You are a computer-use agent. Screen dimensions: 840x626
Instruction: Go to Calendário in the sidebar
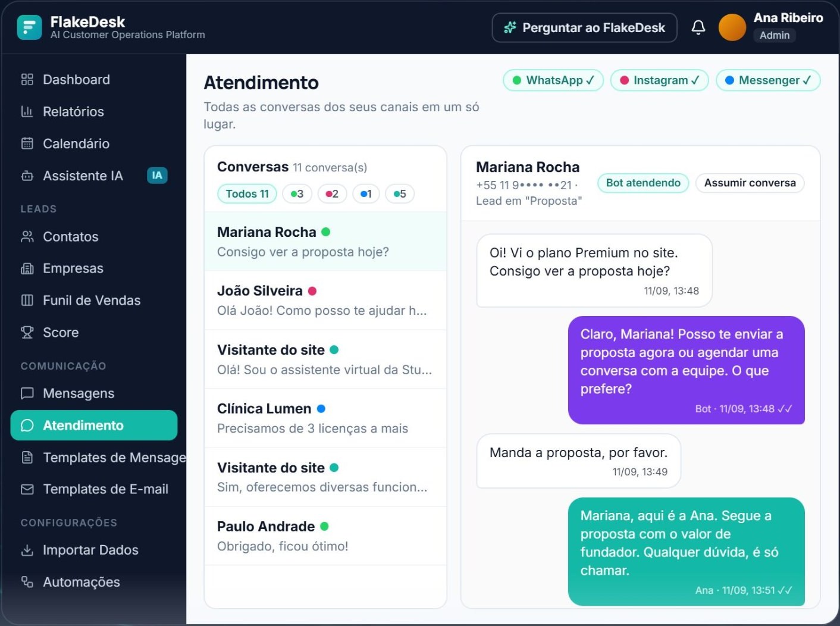tap(94, 144)
